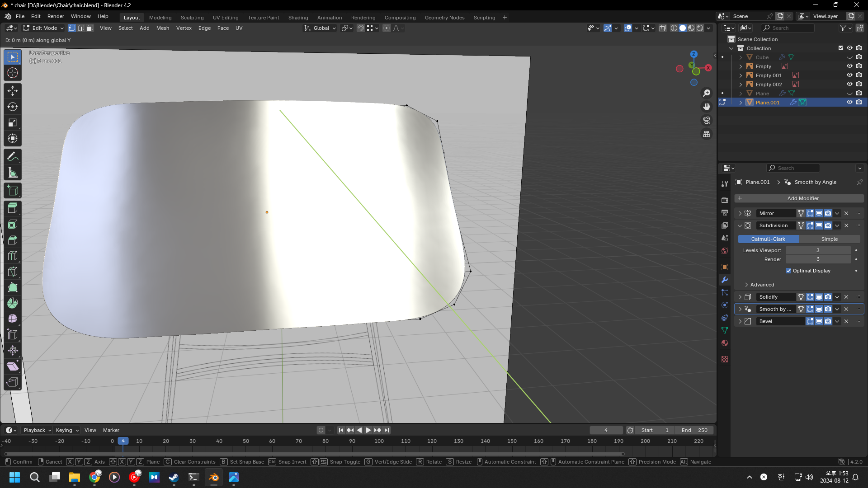The image size is (868, 488).
Task: Select the Shear tool
Action: tap(13, 366)
